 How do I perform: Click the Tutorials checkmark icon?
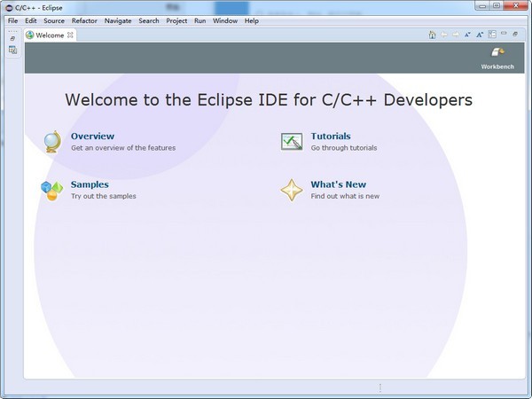(x=292, y=142)
